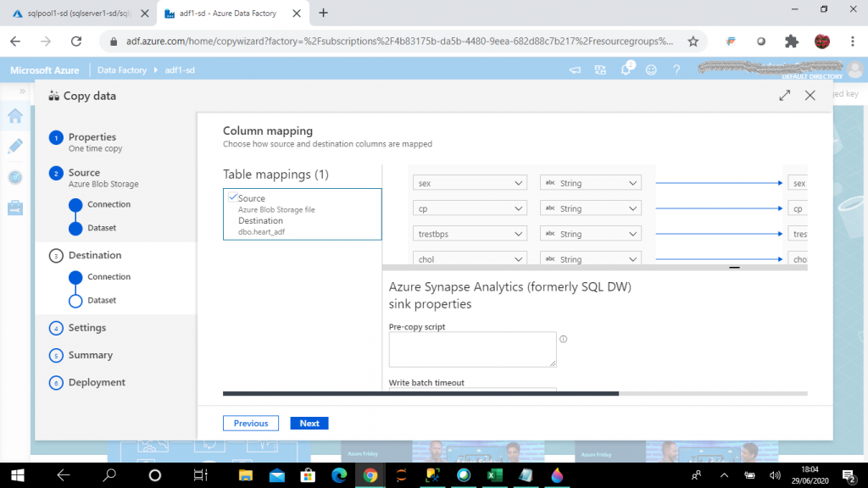Click the pane splitter handle above sink properties
The width and height of the screenshot is (868, 488).
point(734,267)
